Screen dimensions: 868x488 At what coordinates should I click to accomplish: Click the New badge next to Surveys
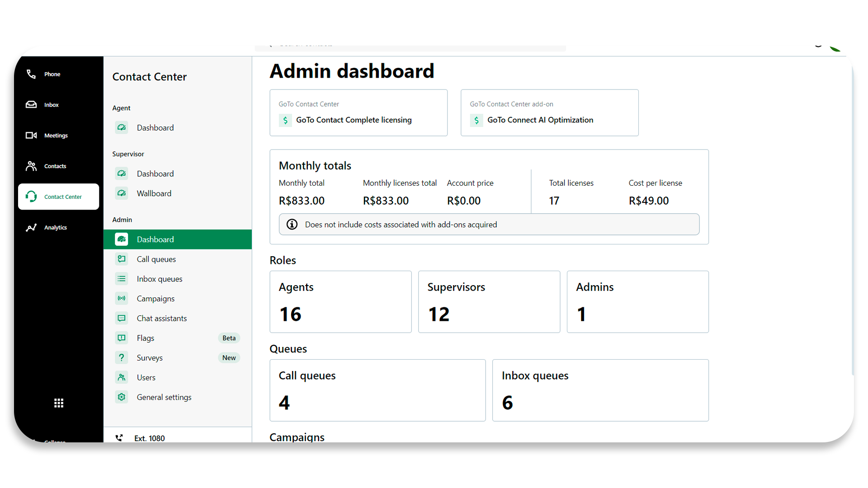click(229, 358)
